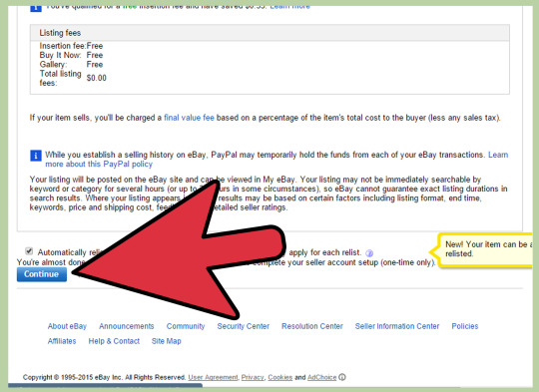Screen dimensions: 539x392
Task: Visit the Community footer link
Action: point(186,326)
